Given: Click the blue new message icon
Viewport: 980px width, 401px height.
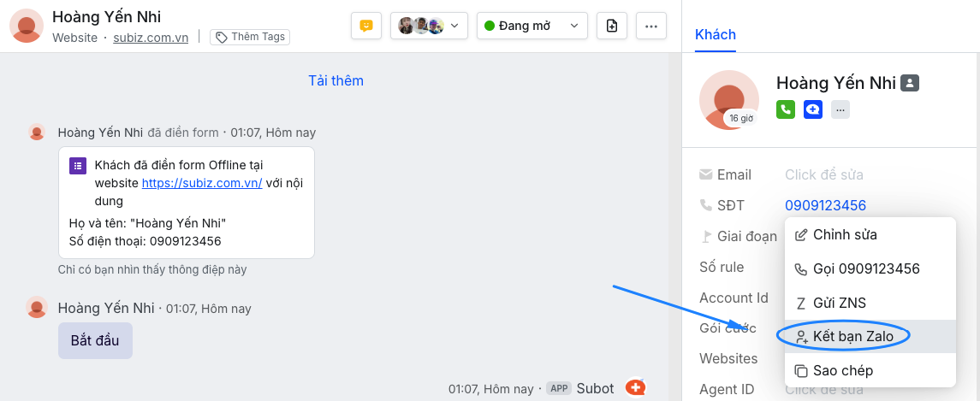Looking at the screenshot, I should click(813, 109).
